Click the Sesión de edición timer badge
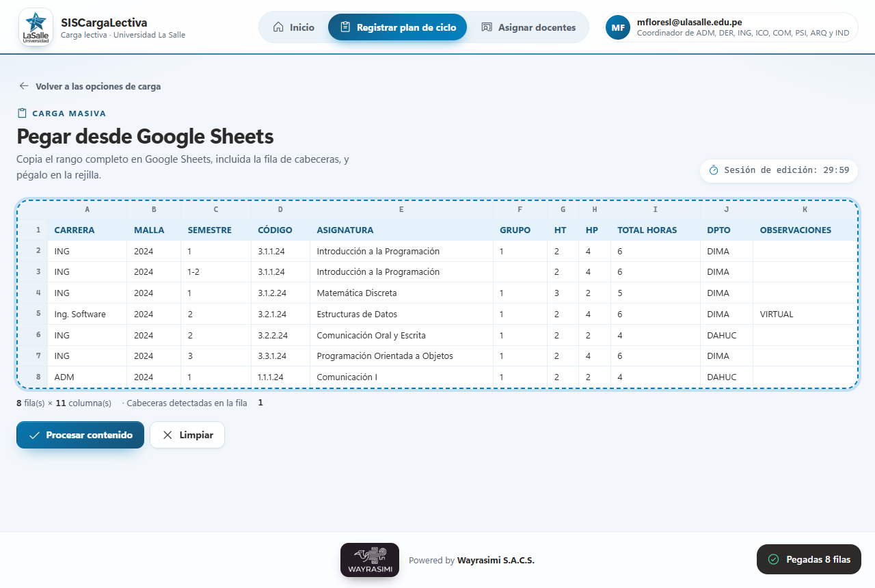 tap(779, 170)
